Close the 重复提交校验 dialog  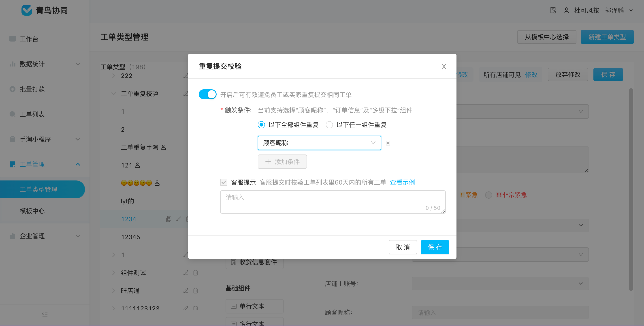444,66
